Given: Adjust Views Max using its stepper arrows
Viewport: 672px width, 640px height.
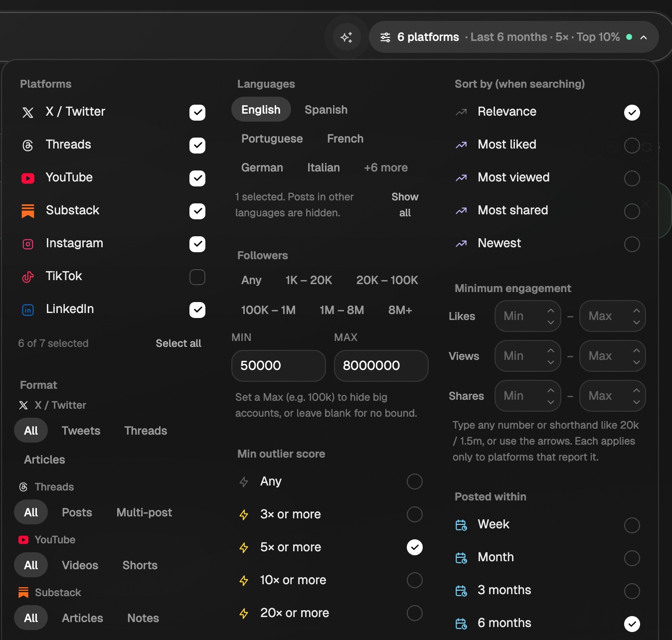Looking at the screenshot, I should (x=637, y=356).
